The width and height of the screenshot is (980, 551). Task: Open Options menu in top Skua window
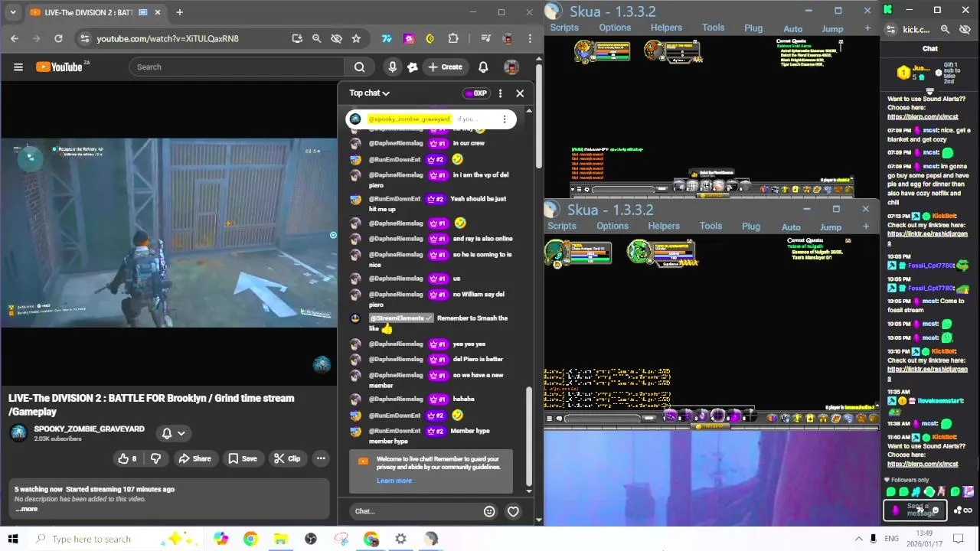615,28
